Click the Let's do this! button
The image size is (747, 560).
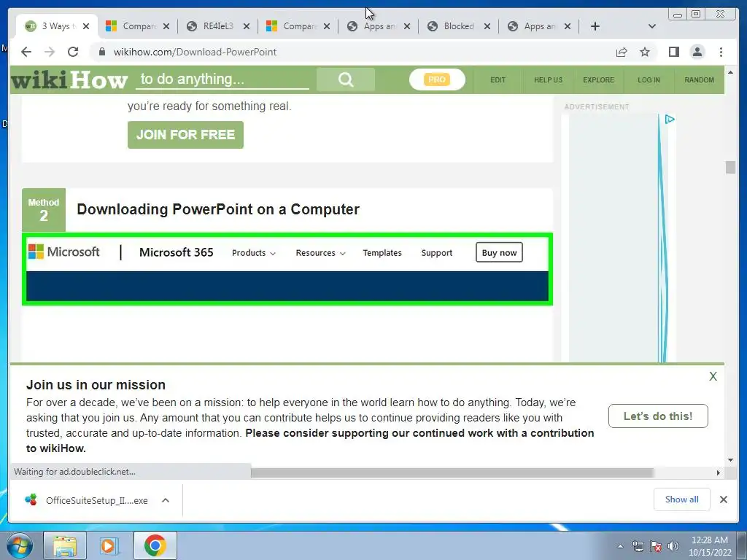(658, 416)
